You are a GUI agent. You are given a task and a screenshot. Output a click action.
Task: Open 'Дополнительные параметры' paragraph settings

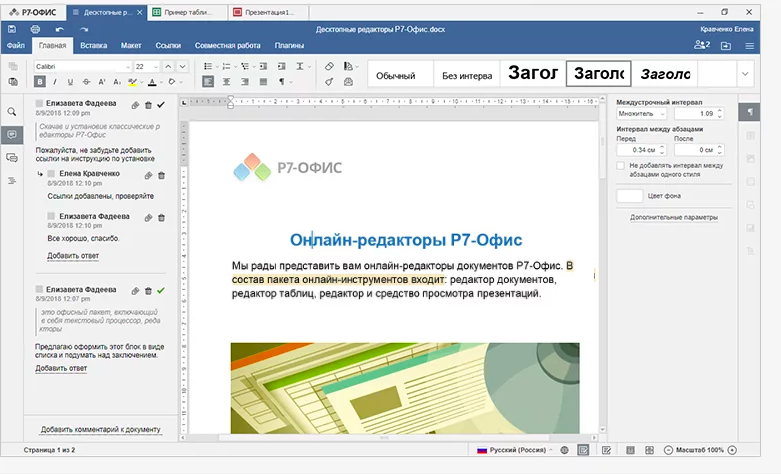(673, 217)
